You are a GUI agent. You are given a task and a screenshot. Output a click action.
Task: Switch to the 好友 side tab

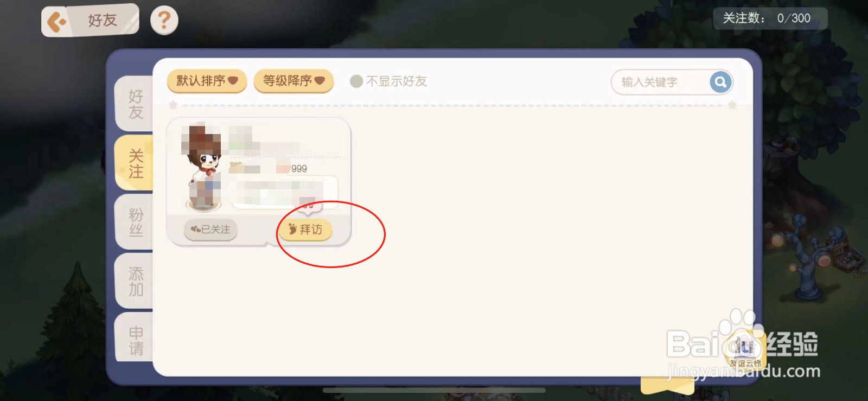[x=135, y=104]
